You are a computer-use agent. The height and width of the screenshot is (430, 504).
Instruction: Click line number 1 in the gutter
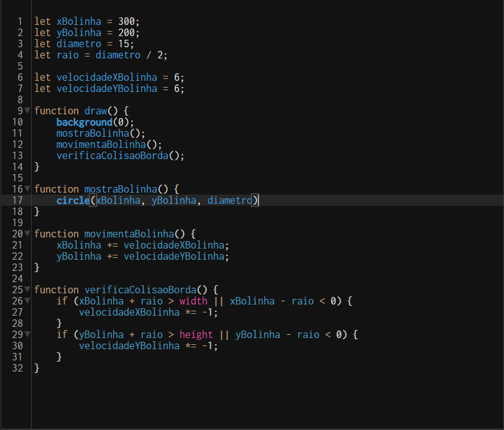(20, 22)
